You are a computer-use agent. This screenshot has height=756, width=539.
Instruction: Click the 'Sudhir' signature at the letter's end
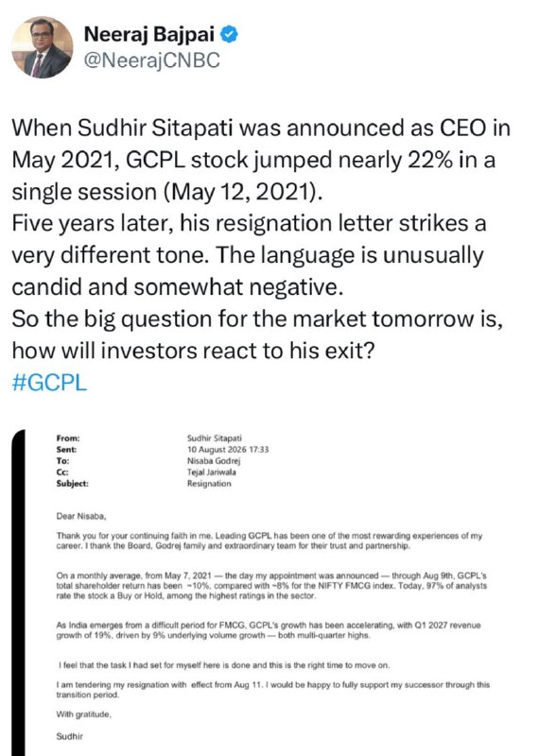tap(69, 736)
